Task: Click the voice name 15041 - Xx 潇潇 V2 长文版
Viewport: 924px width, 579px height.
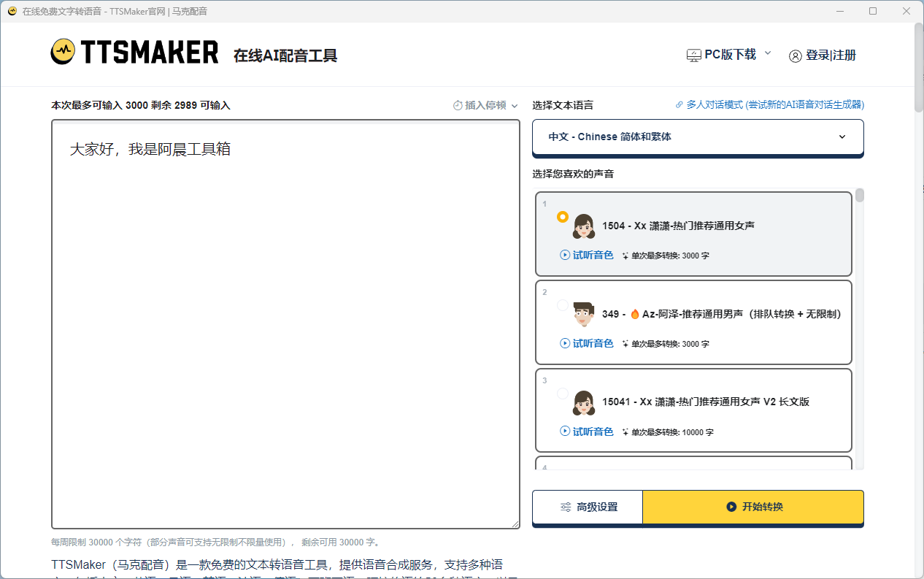Action: [x=706, y=402]
